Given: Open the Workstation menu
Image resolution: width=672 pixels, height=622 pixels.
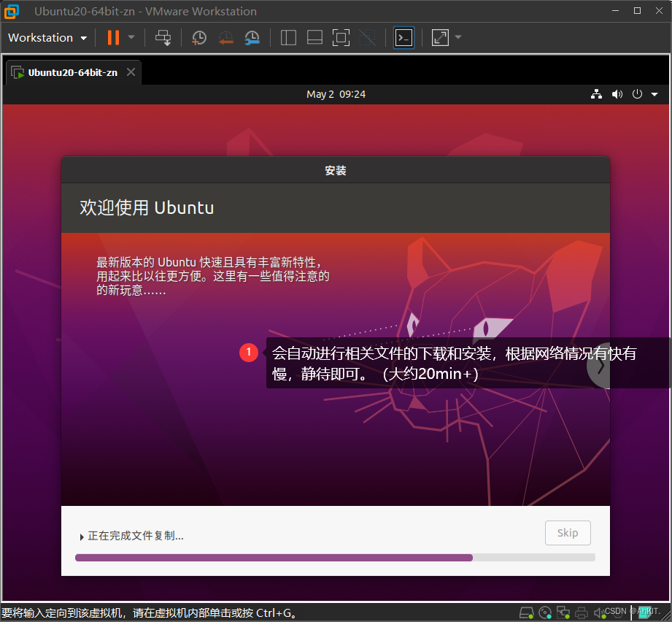Looking at the screenshot, I should click(x=47, y=38).
